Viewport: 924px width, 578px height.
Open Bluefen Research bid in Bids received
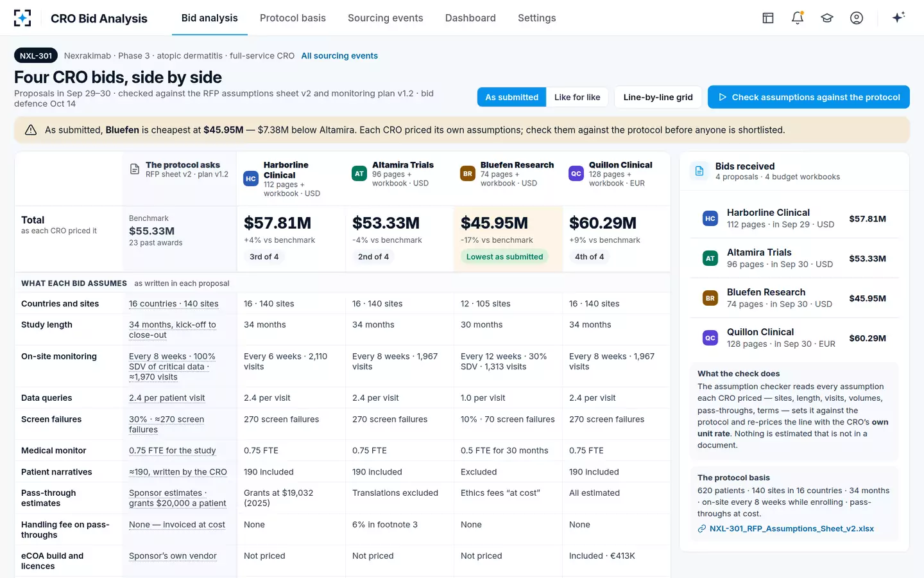794,299
